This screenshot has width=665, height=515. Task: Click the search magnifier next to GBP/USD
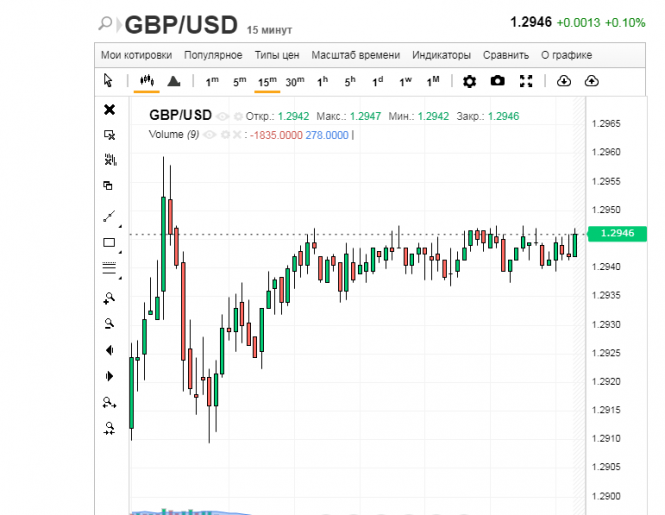105,23
